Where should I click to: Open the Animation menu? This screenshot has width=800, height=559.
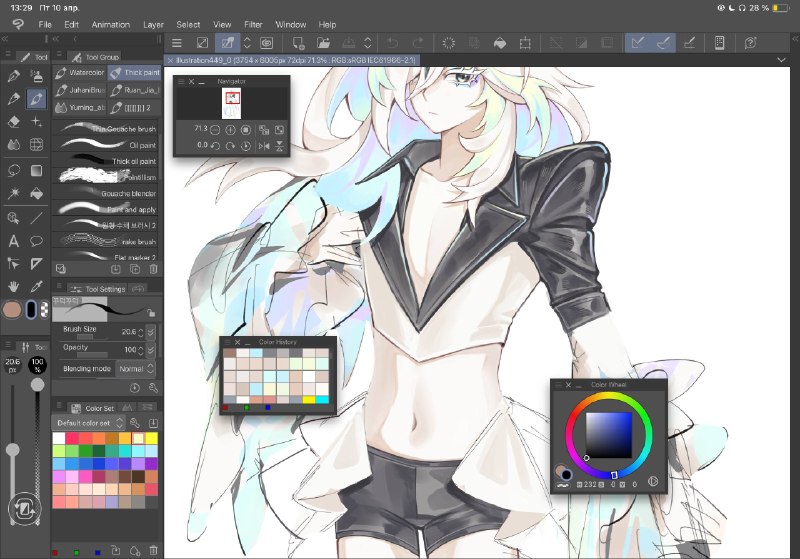click(111, 24)
